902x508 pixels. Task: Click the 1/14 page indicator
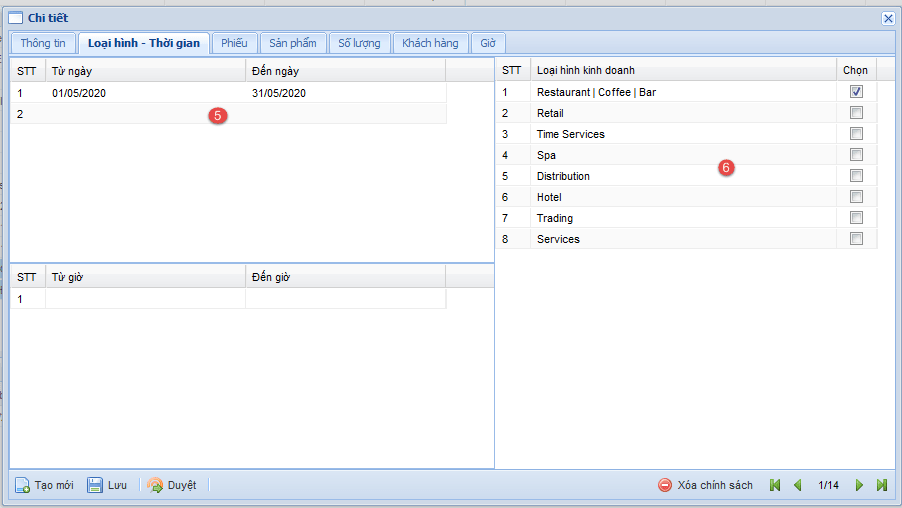[x=828, y=485]
